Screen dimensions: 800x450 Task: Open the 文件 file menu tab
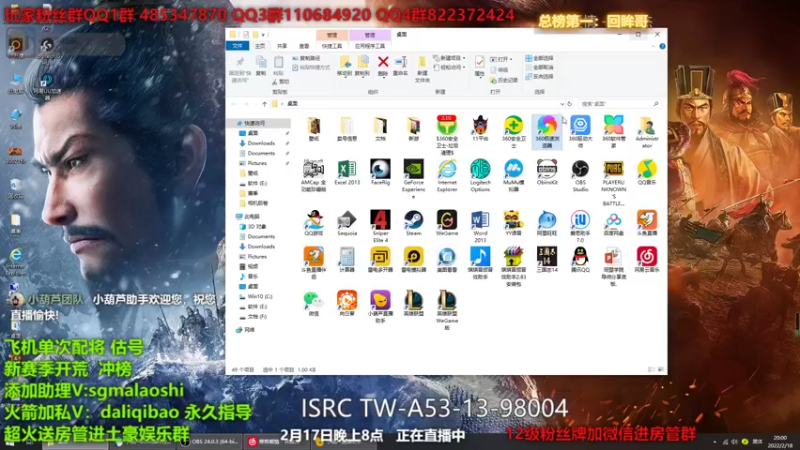[237, 46]
